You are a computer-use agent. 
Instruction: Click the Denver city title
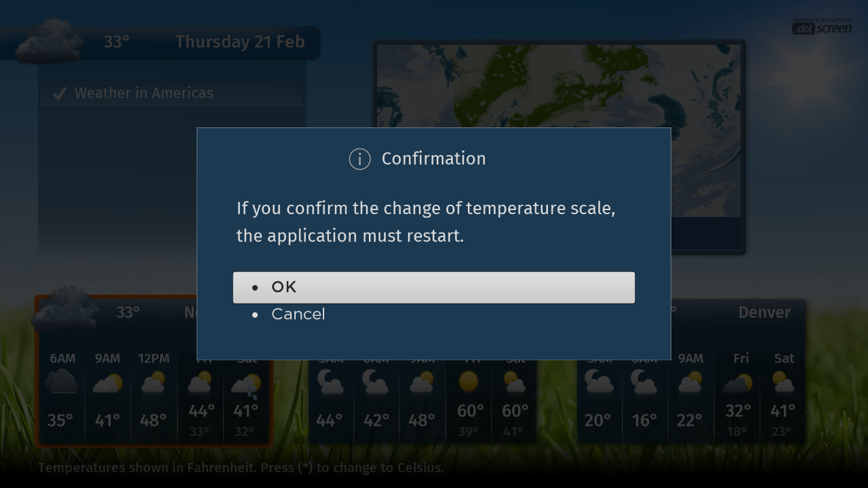pyautogui.click(x=764, y=313)
